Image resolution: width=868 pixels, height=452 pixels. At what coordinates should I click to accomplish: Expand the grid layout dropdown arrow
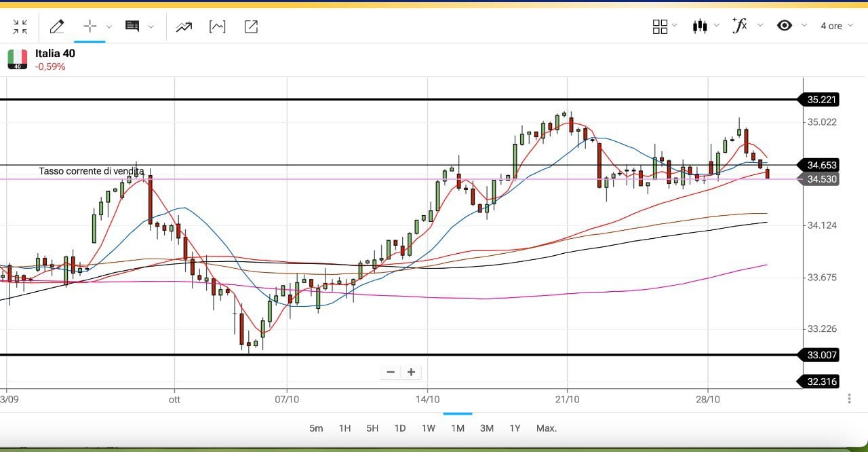(x=674, y=26)
